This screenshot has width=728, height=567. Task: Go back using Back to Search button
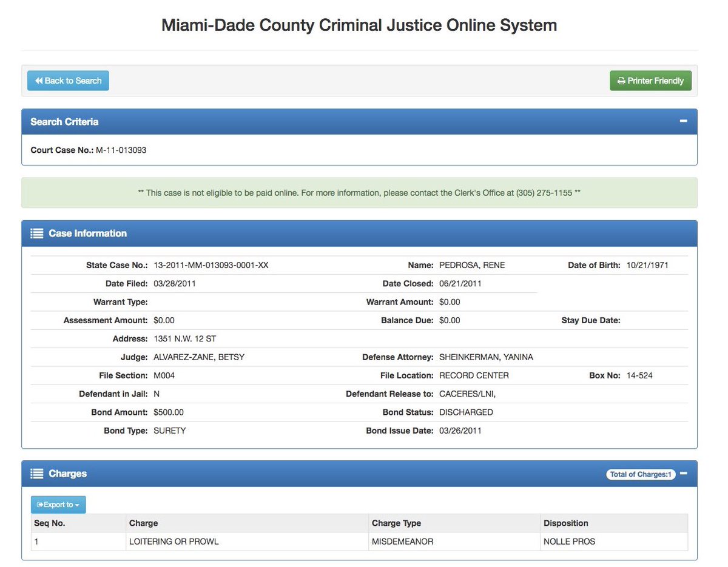(68, 81)
